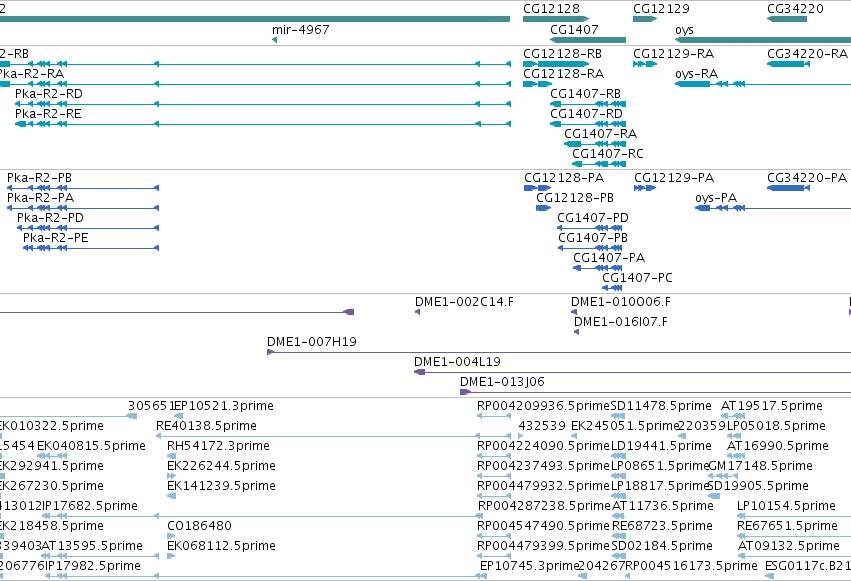Select the EK226244.5prime EST label
This screenshot has height=581, width=851.
221,467
